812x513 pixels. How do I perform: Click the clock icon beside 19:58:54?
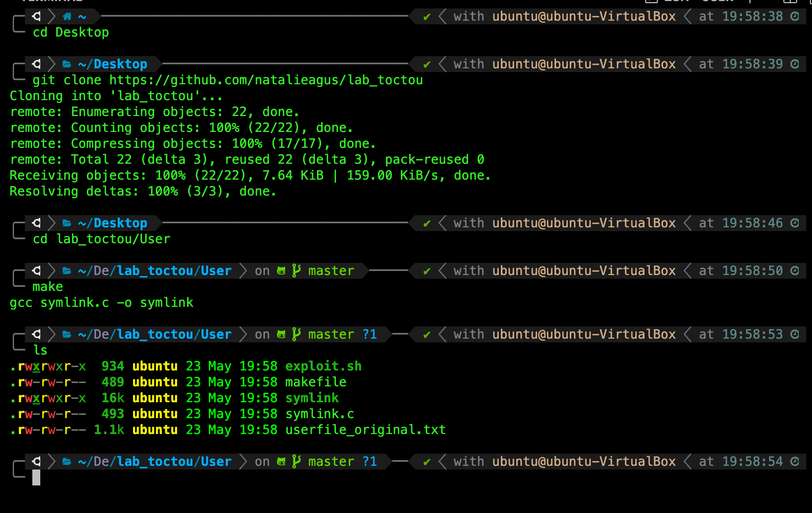pyautogui.click(x=795, y=462)
